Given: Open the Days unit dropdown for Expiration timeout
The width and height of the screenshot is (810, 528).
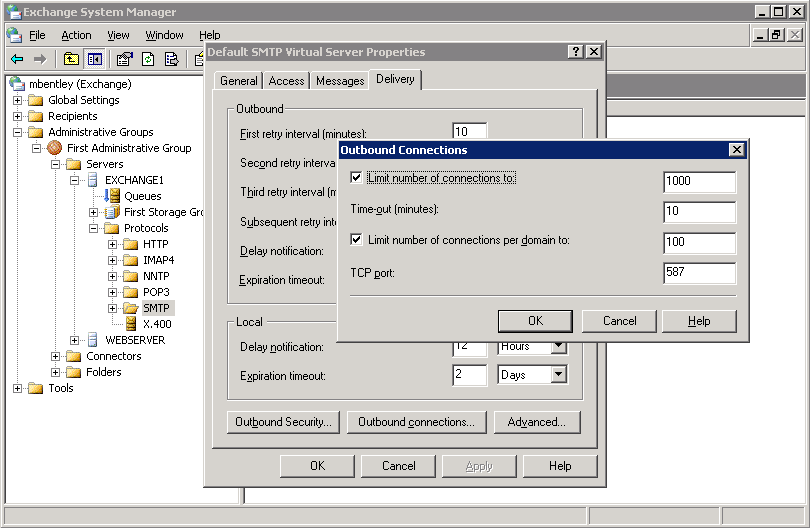Looking at the screenshot, I should (558, 375).
